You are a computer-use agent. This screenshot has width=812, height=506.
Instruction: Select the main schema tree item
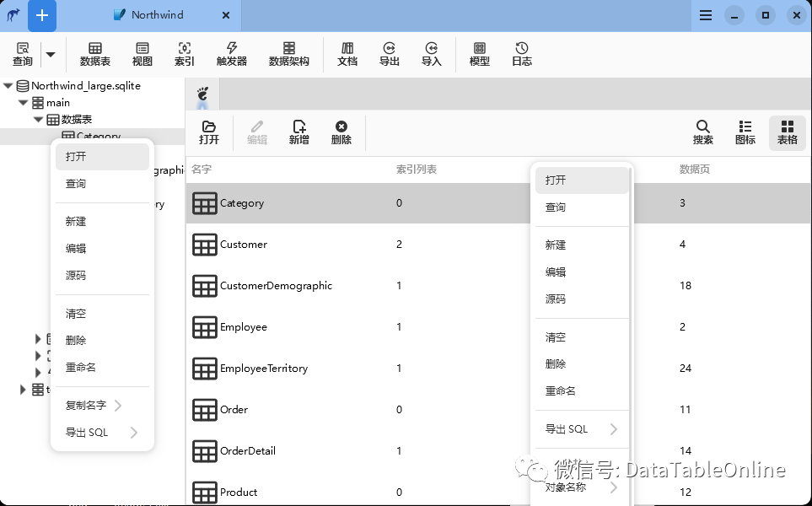(x=51, y=103)
